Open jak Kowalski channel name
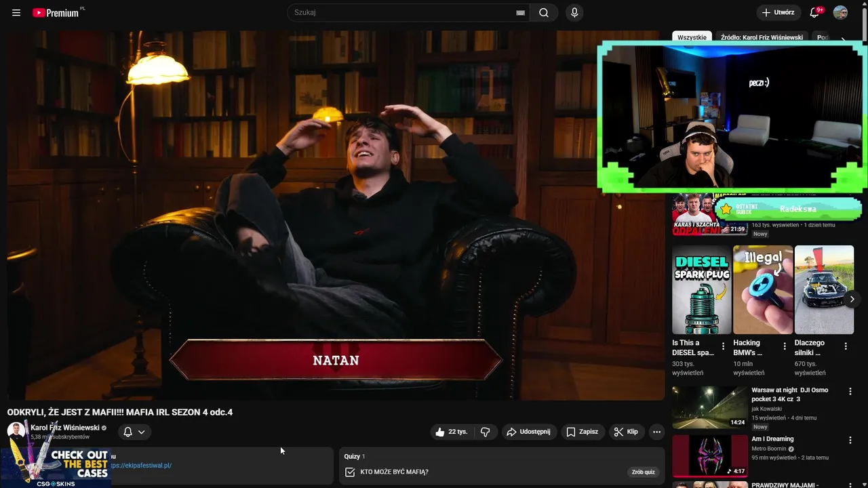Image resolution: width=868 pixels, height=488 pixels. (766, 409)
